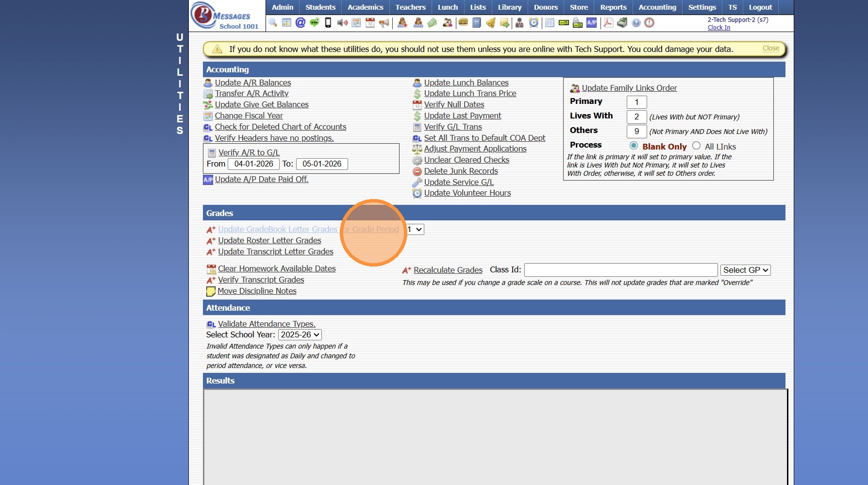Screen dimensions: 868x485
Task: Open the green chat bubble icon
Action: click(x=315, y=23)
